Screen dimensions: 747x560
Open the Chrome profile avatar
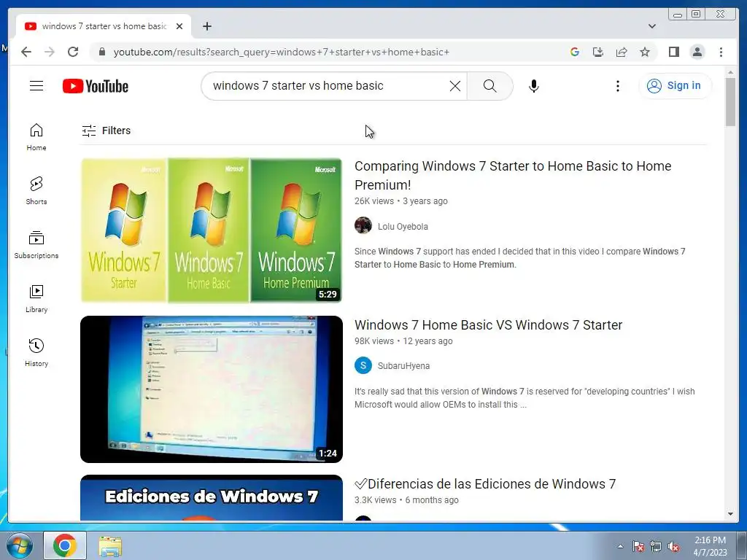pyautogui.click(x=697, y=52)
